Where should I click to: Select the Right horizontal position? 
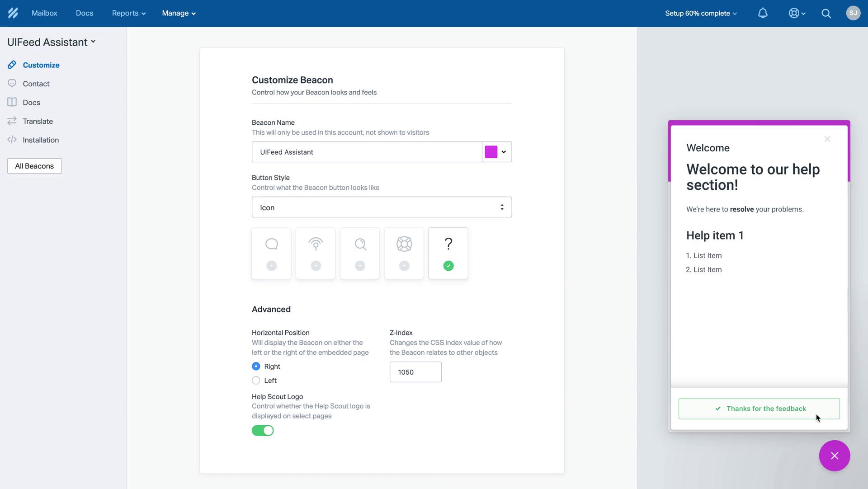[x=256, y=367]
